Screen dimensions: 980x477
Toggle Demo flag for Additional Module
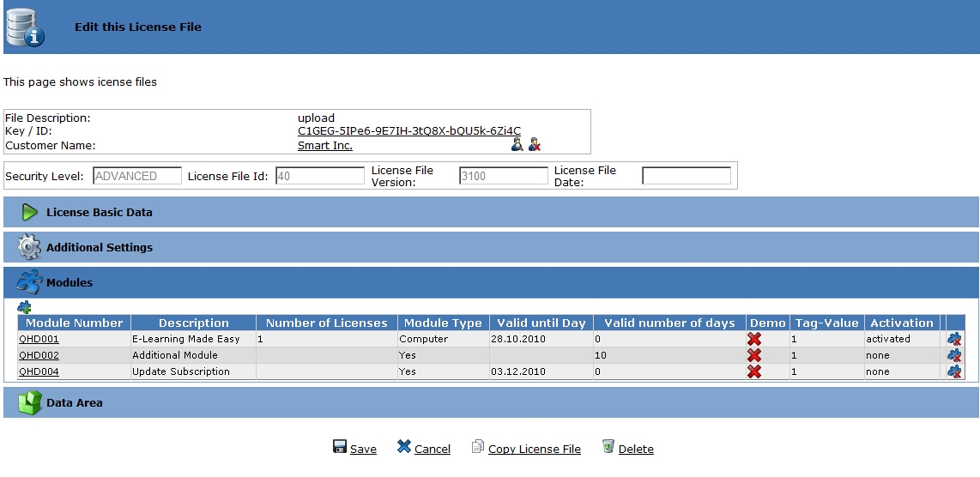tap(754, 355)
